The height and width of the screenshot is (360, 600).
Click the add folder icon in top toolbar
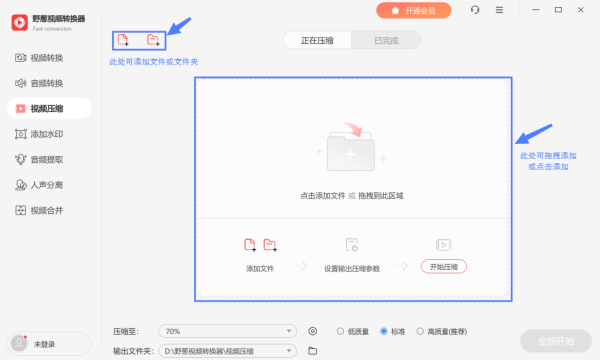coord(153,40)
